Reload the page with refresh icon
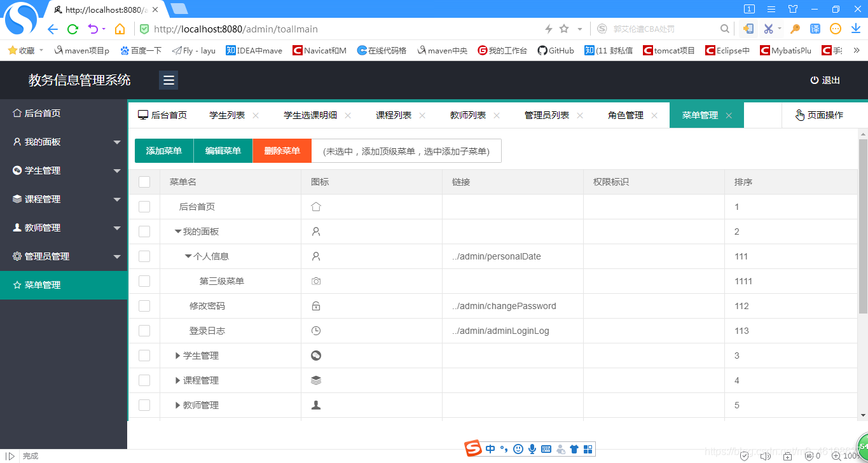Image resolution: width=868 pixels, height=463 pixels. [72, 29]
